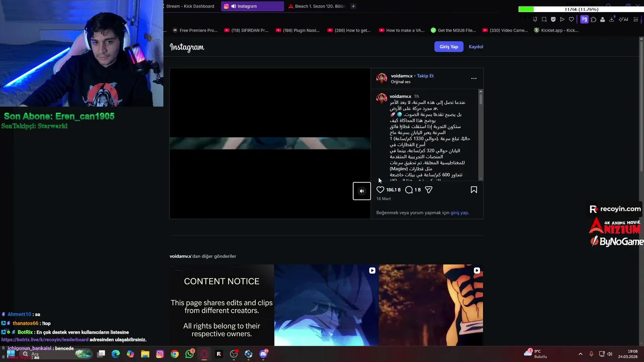Click Takip Et to follow voidamv.x

425,76
